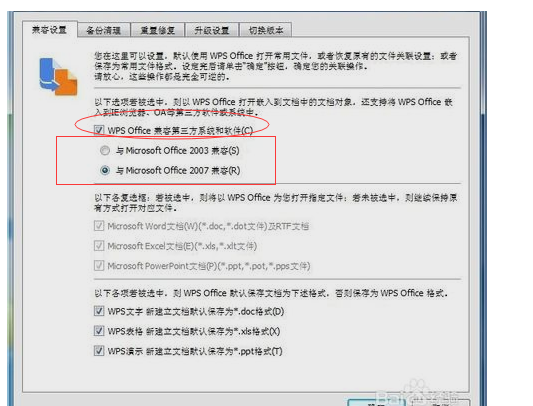The height and width of the screenshot is (406, 533).
Task: Select the 兼容设置 tab
Action: tap(50, 30)
